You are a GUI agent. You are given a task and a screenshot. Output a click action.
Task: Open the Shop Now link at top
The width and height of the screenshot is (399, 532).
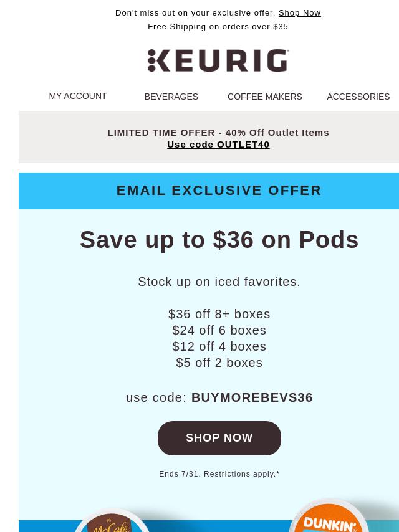point(299,13)
